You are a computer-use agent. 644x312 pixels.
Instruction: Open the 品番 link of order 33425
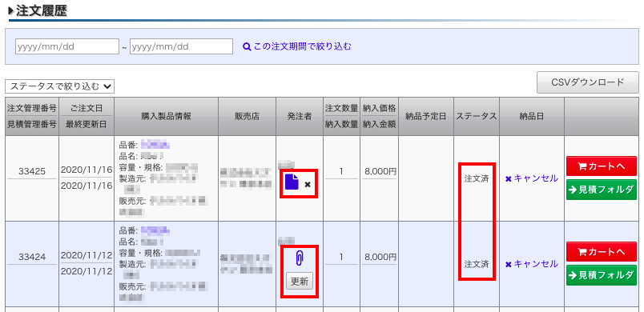click(x=155, y=145)
